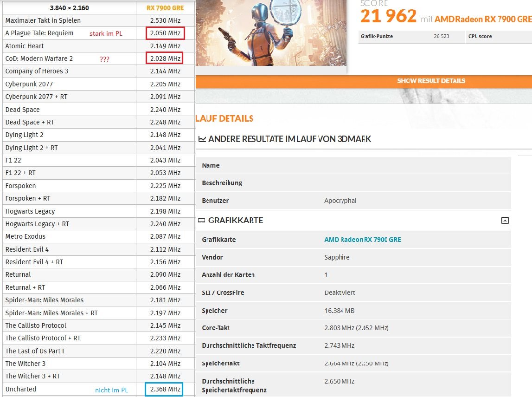Viewport: 532px width, 397px height.
Task: Select the SLI / CrossFire Deaktiviert value
Action: point(340,293)
